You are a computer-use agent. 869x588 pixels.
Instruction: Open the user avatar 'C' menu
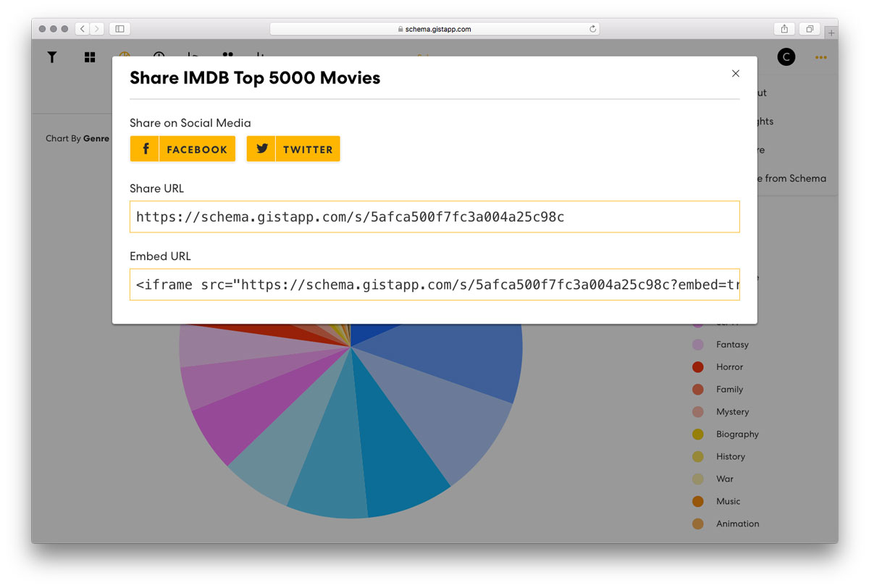coord(786,57)
